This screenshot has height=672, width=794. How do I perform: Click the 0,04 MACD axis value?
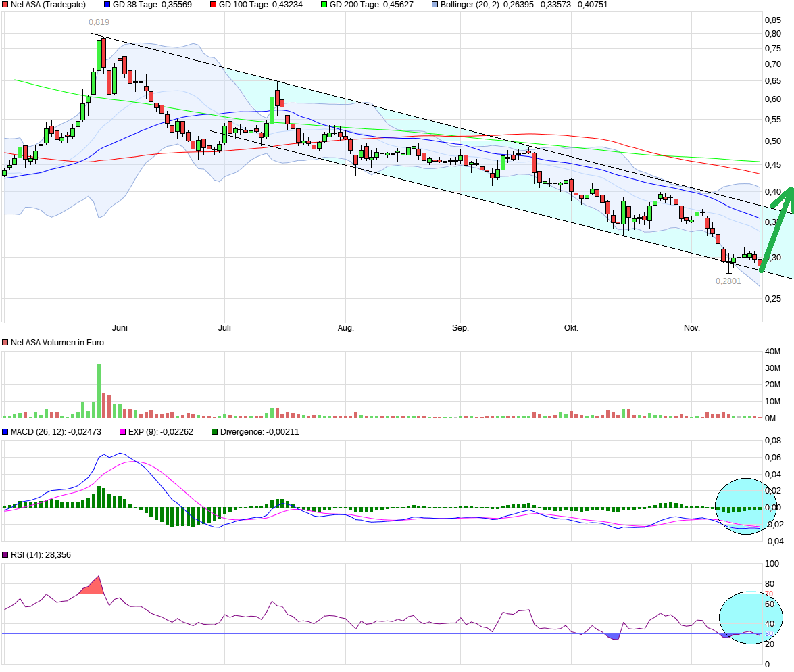click(x=773, y=475)
